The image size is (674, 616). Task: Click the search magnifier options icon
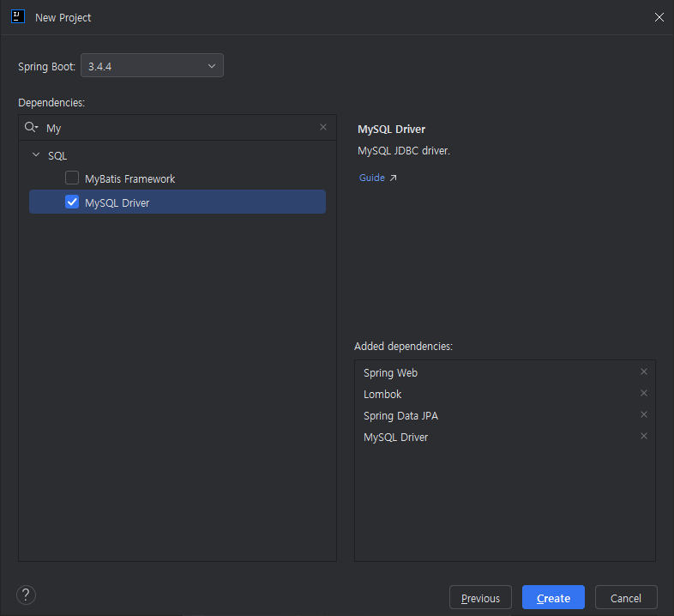tap(32, 127)
